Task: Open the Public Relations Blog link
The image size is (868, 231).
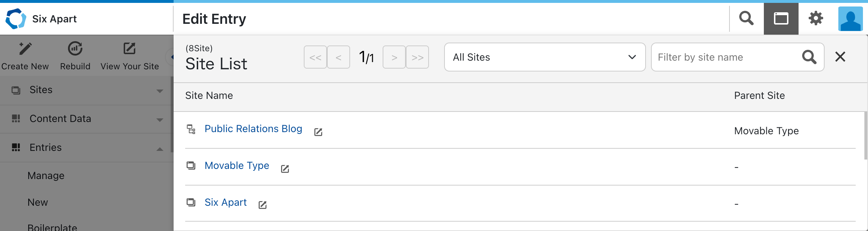Action: (253, 129)
